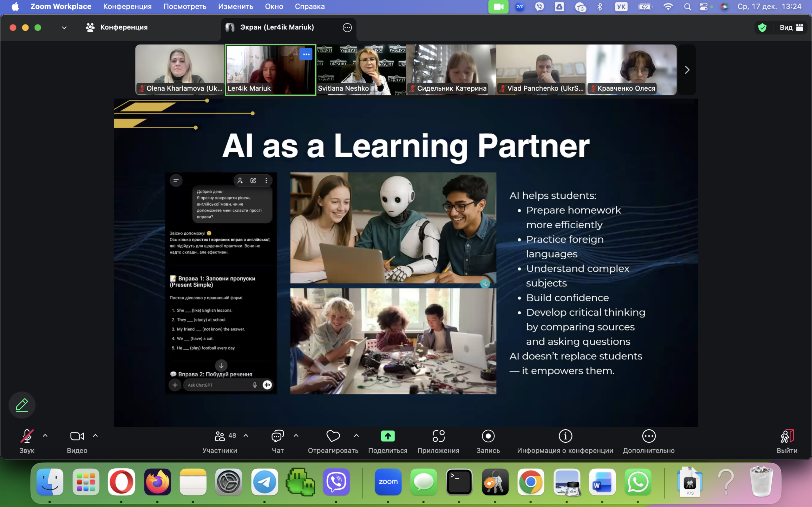Click the green encryption shield icon

click(x=762, y=28)
